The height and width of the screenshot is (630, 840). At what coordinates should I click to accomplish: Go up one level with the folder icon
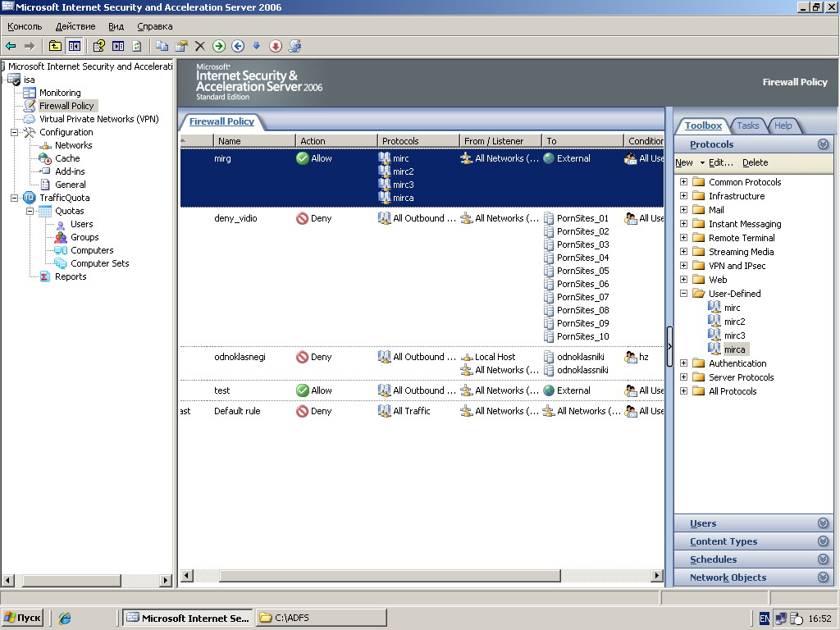tap(55, 46)
